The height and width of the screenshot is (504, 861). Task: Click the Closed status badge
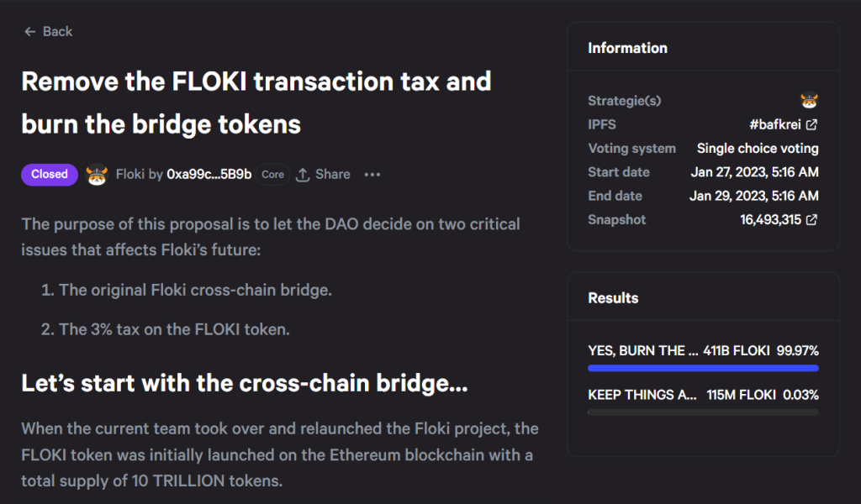49,174
